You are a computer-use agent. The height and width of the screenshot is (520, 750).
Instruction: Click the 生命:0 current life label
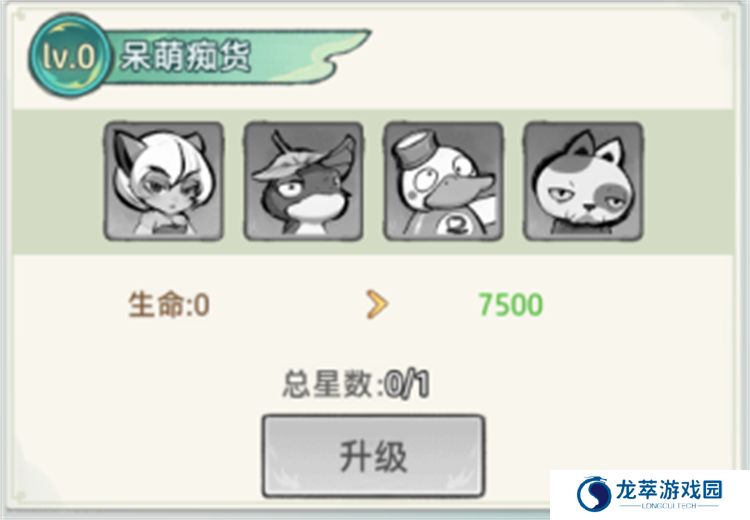[x=169, y=305]
